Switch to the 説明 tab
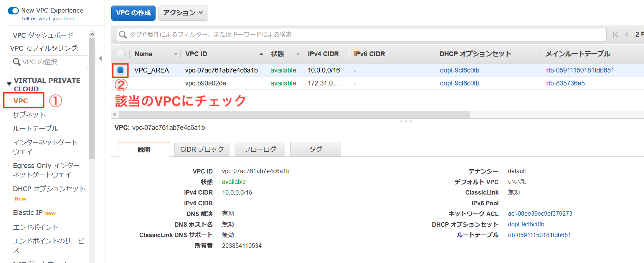Image resolution: width=644 pixels, height=263 pixels. tap(144, 149)
